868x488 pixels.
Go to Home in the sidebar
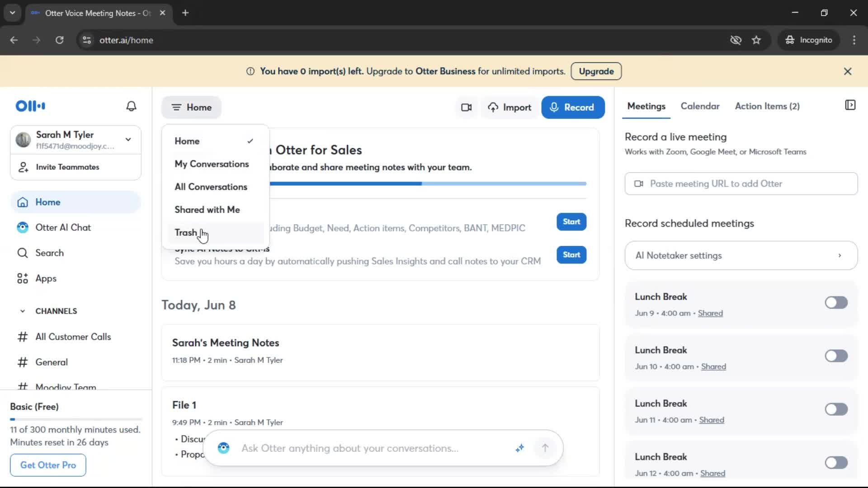75,202
